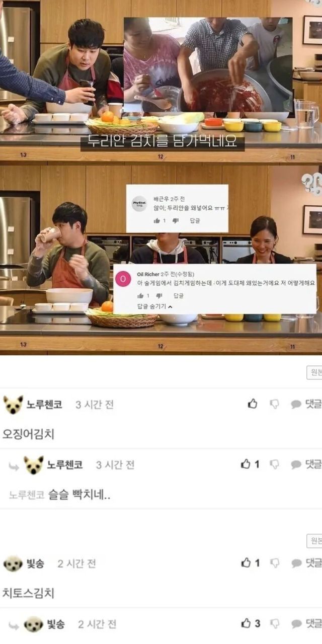
Task: Reply to 노루첸코's 오징어김치 comment
Action: (x=306, y=404)
